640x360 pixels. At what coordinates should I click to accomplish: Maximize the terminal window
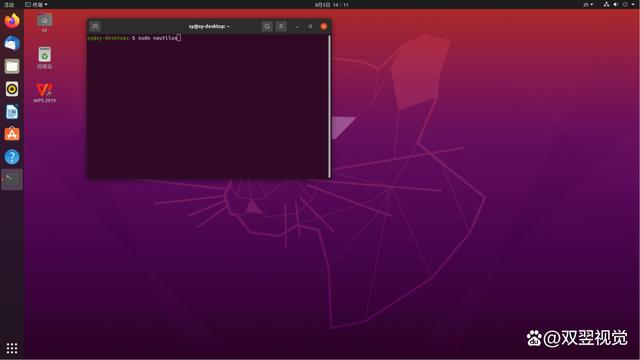tap(310, 27)
